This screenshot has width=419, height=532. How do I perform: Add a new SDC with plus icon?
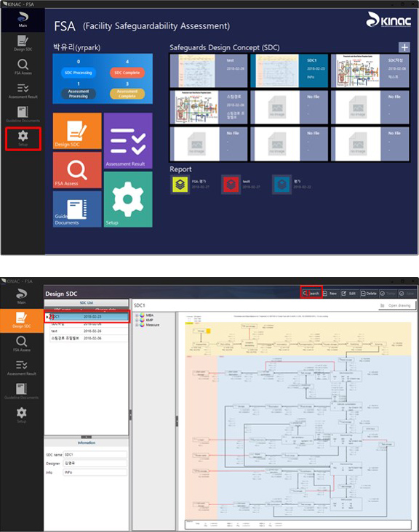point(404,47)
